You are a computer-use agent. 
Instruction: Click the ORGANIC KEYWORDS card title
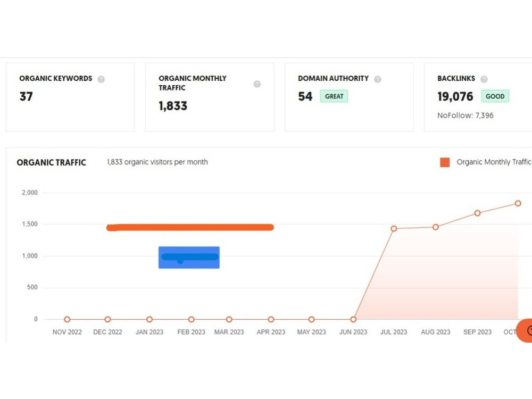point(56,78)
